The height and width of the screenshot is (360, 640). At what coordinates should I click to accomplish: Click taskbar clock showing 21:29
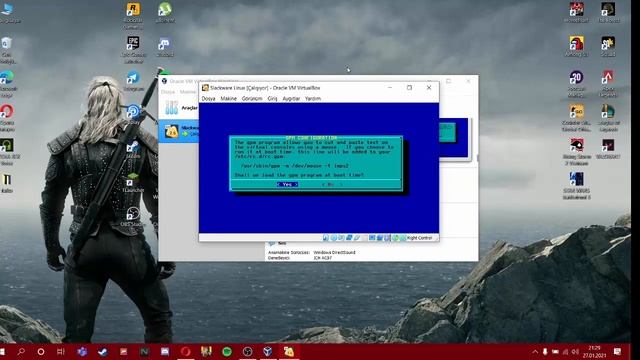coord(595,351)
